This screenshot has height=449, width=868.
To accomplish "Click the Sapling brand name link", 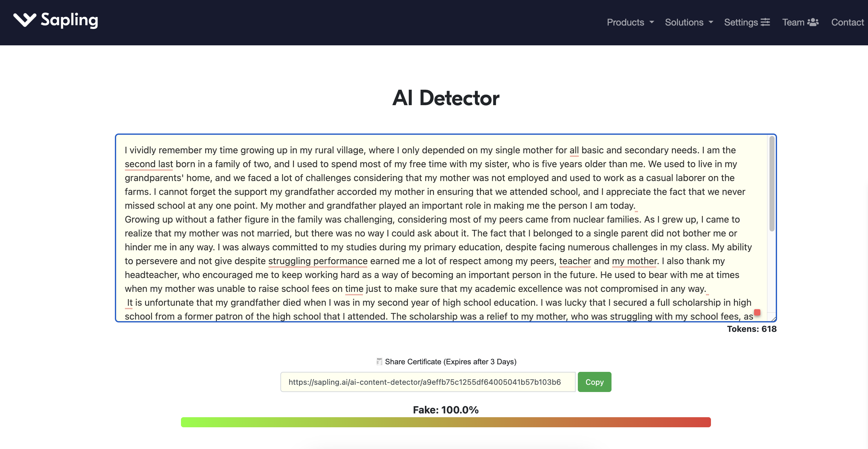I will click(70, 20).
